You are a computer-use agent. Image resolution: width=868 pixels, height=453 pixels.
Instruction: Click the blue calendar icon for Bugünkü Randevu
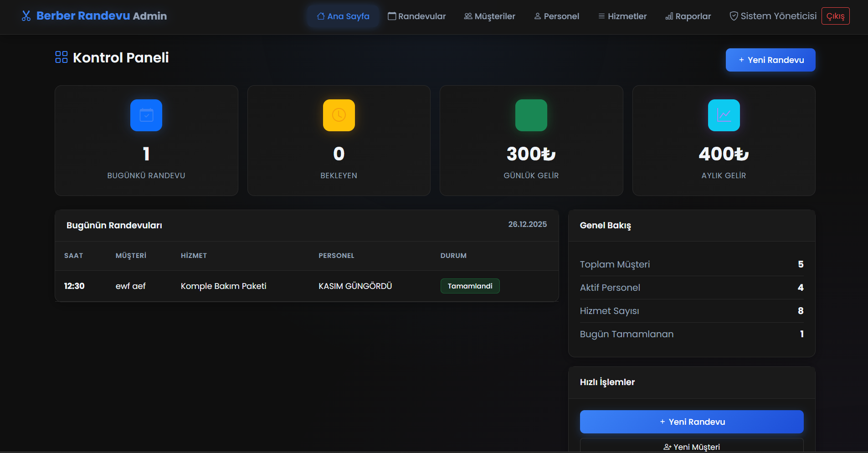(146, 115)
